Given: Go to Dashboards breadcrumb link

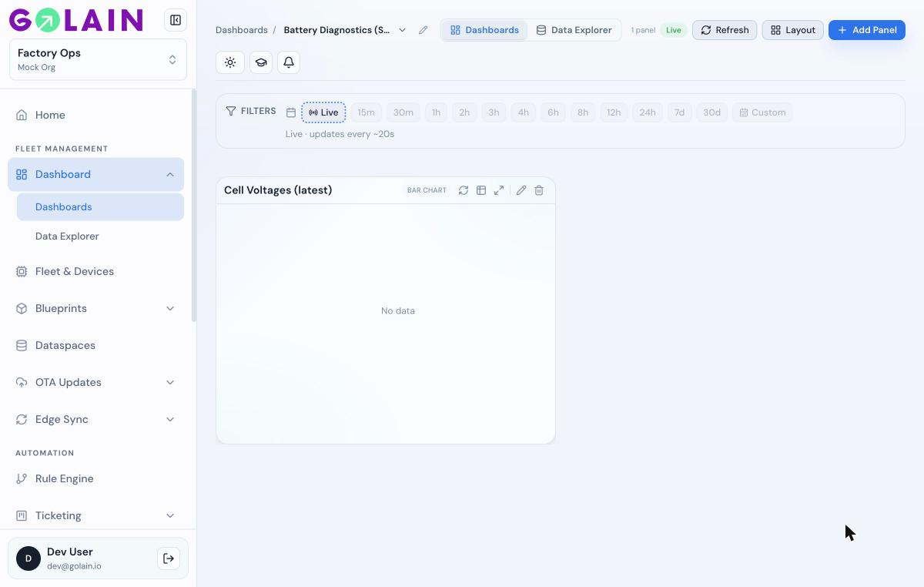Looking at the screenshot, I should point(242,30).
